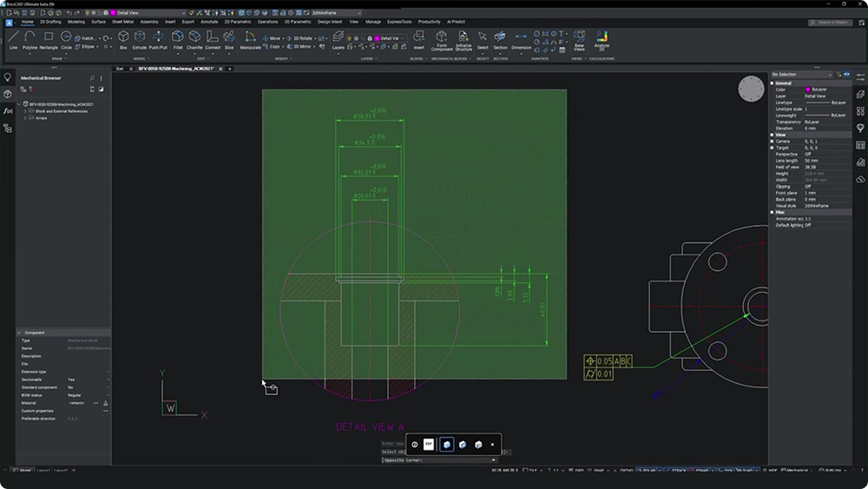Select the Line drawing tool
Screen dimensions: 868x489
(x=13, y=39)
